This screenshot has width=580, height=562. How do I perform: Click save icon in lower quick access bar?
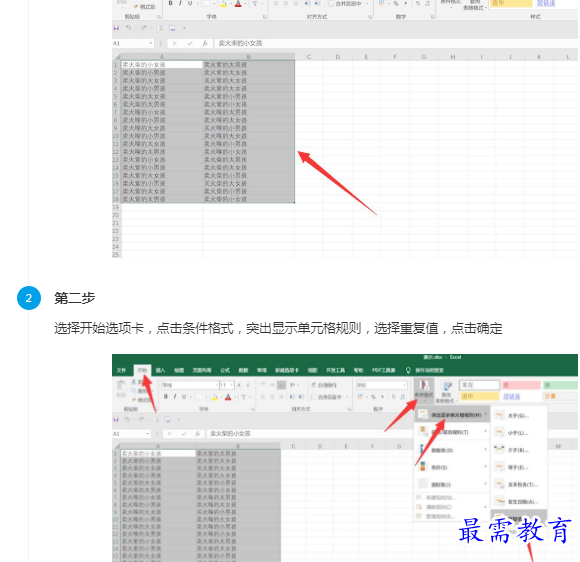116,419
